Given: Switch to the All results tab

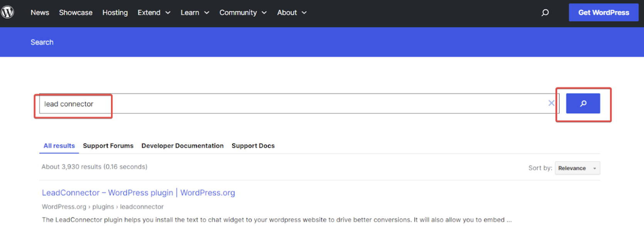Looking at the screenshot, I should pos(59,146).
